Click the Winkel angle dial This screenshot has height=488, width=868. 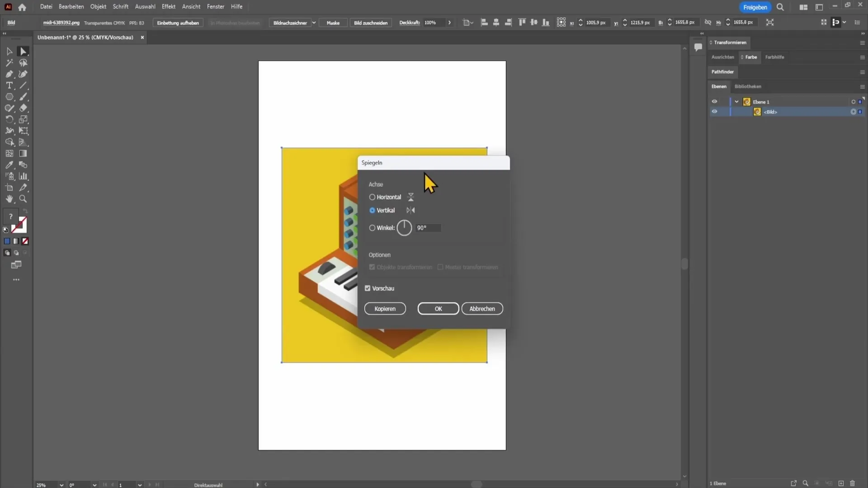[404, 228]
